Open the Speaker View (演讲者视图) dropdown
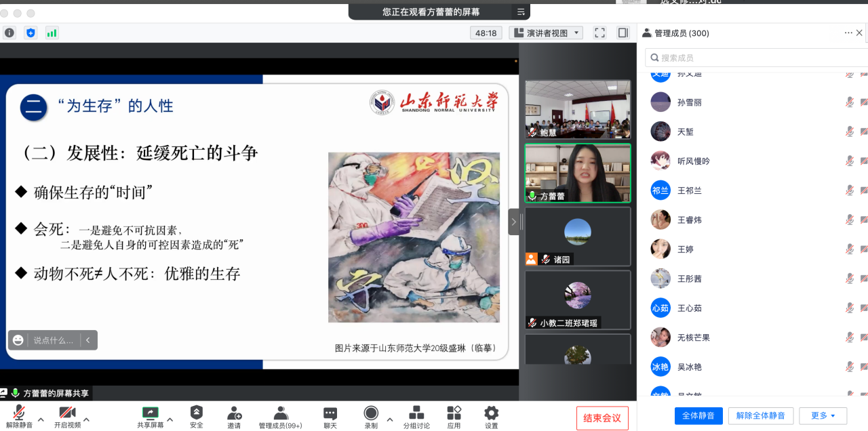The image size is (868, 431). click(546, 33)
